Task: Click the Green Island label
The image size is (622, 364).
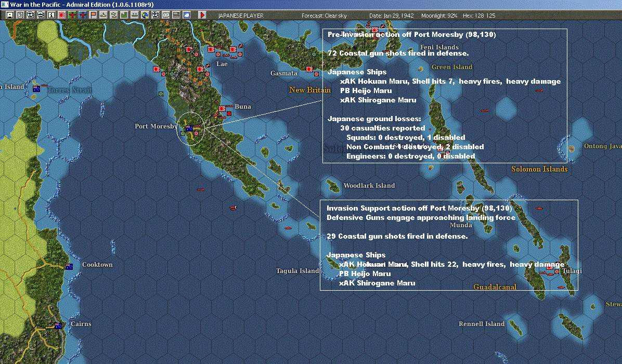Action: coord(452,67)
